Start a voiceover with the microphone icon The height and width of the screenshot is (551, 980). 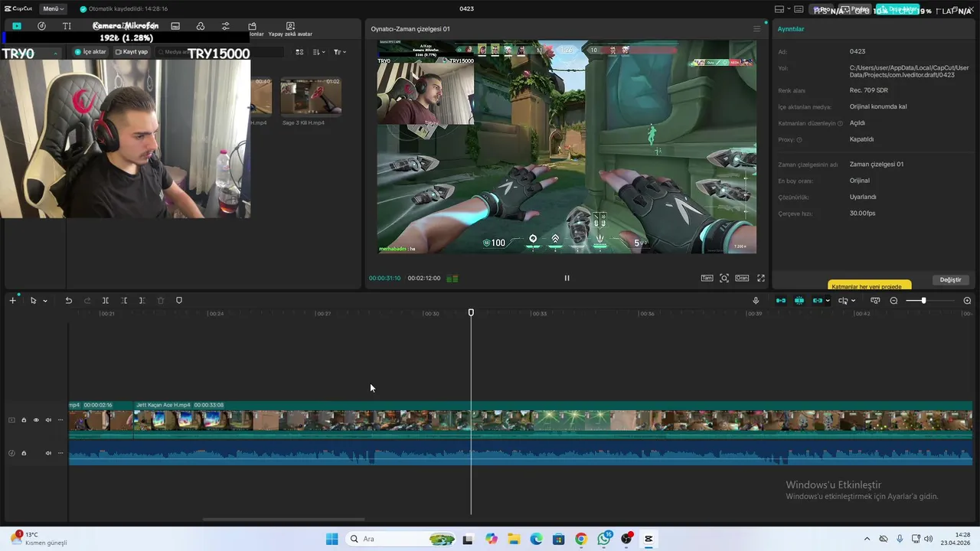[756, 301]
